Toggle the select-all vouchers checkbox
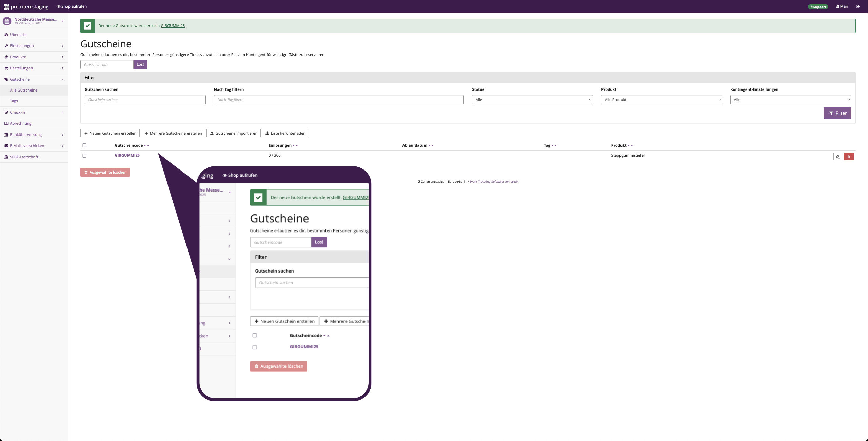Image resolution: width=868 pixels, height=441 pixels. click(84, 145)
